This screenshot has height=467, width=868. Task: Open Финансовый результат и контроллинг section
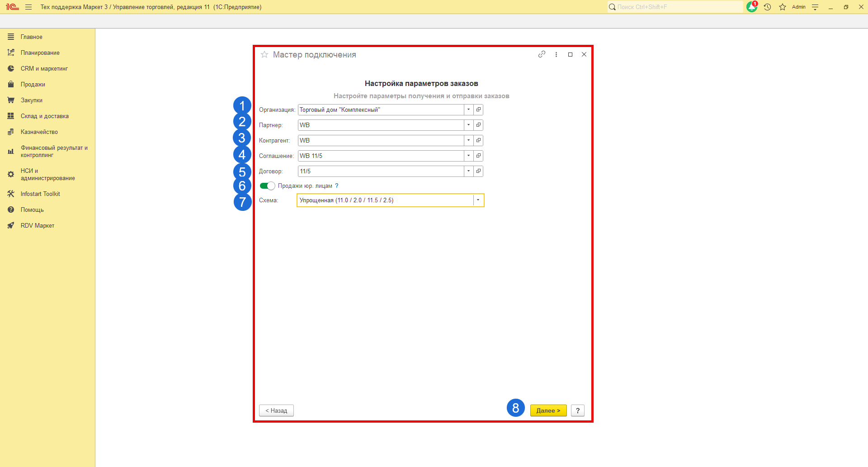coord(47,151)
